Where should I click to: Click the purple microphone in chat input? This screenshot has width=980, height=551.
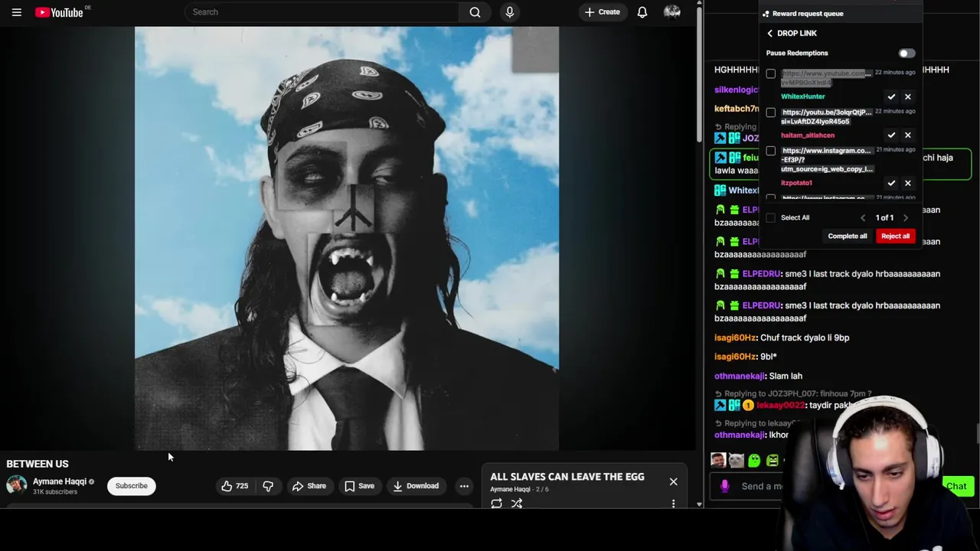tap(725, 486)
